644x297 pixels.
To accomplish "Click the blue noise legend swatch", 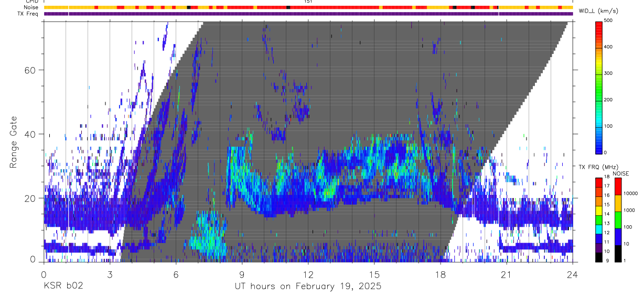I will (x=618, y=236).
